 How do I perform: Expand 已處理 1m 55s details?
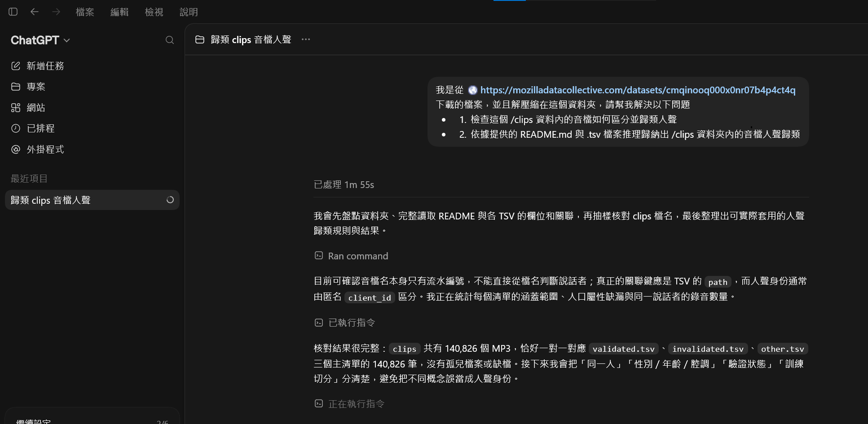pyautogui.click(x=344, y=185)
